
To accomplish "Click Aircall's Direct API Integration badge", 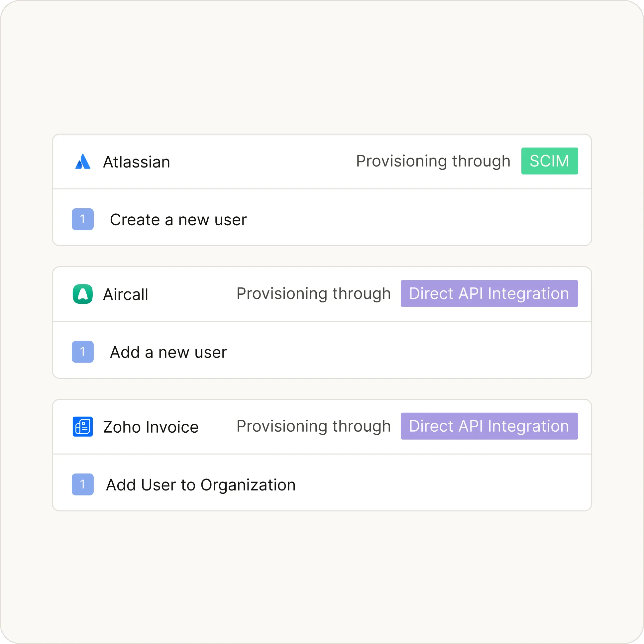I will 489,294.
